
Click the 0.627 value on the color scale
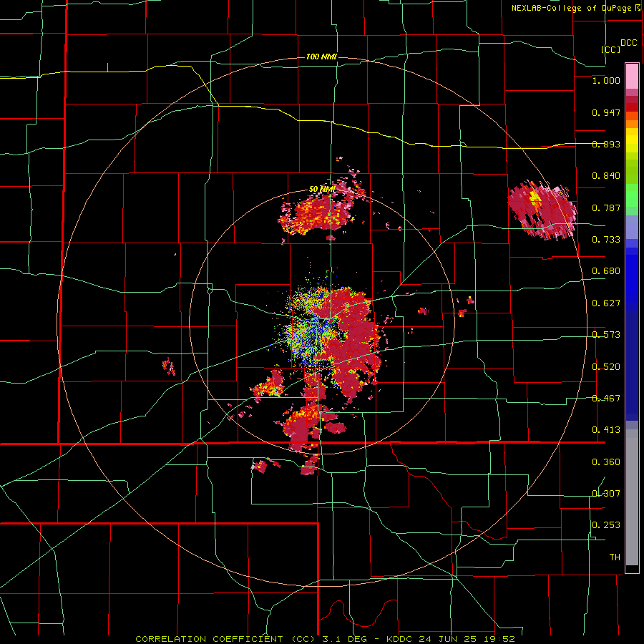[x=606, y=303]
